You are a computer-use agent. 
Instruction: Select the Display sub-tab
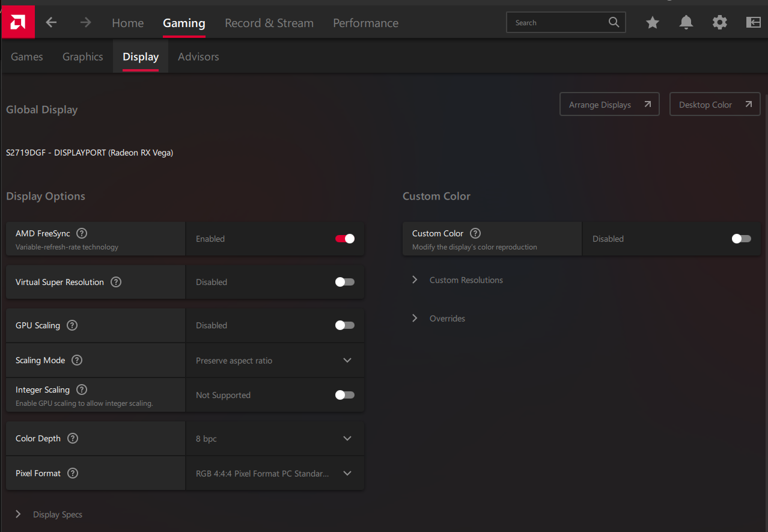click(x=141, y=57)
